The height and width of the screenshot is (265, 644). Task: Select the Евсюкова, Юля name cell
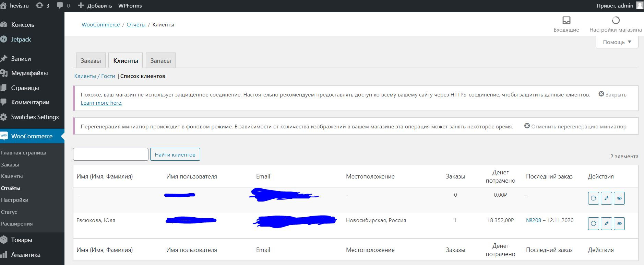[96, 220]
